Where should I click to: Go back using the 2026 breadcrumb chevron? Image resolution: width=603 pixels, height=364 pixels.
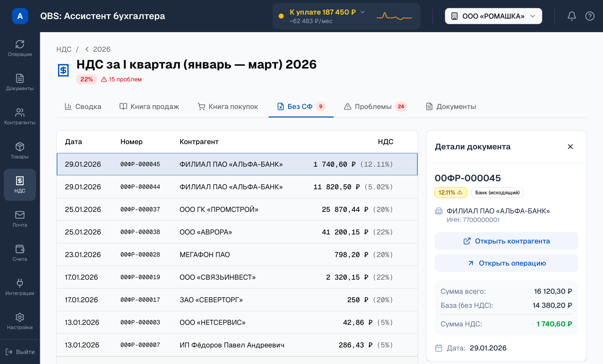87,49
